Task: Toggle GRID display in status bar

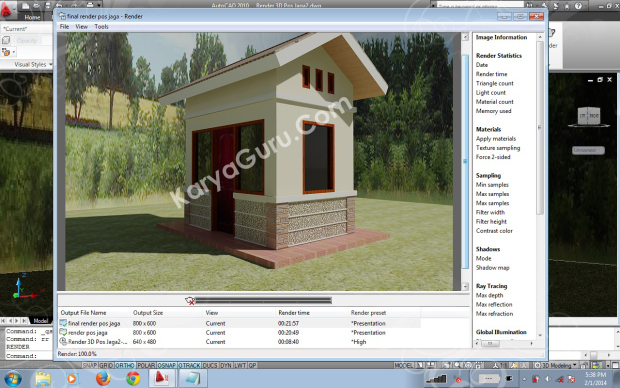Action: coord(106,365)
